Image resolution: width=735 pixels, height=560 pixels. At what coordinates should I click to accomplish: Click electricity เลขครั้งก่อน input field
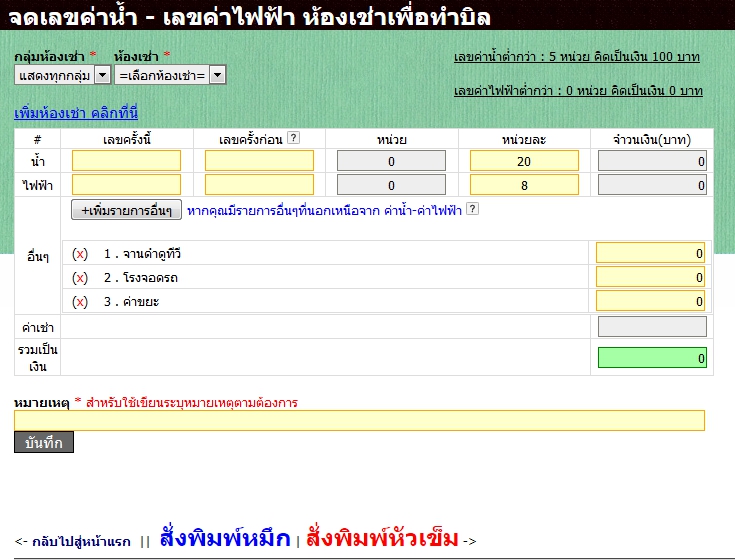click(x=259, y=185)
